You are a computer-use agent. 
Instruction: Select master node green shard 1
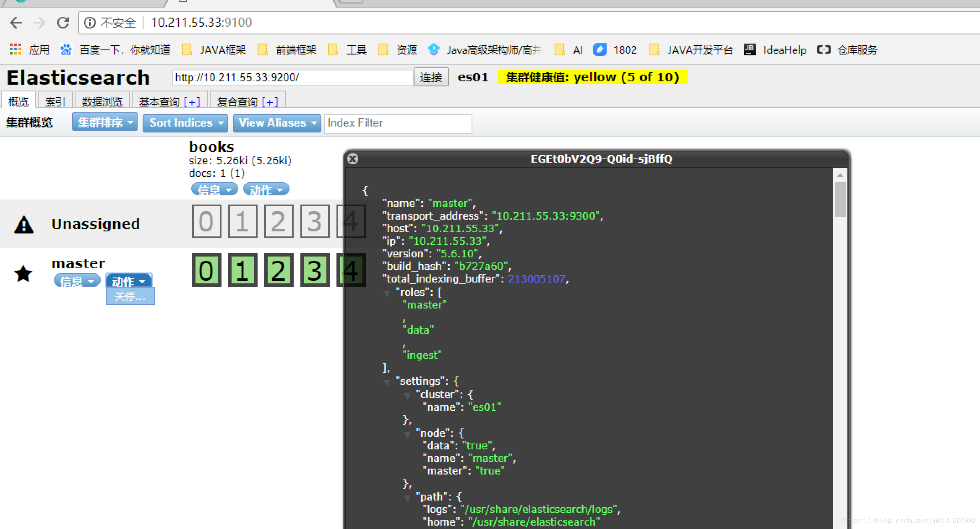coord(243,270)
